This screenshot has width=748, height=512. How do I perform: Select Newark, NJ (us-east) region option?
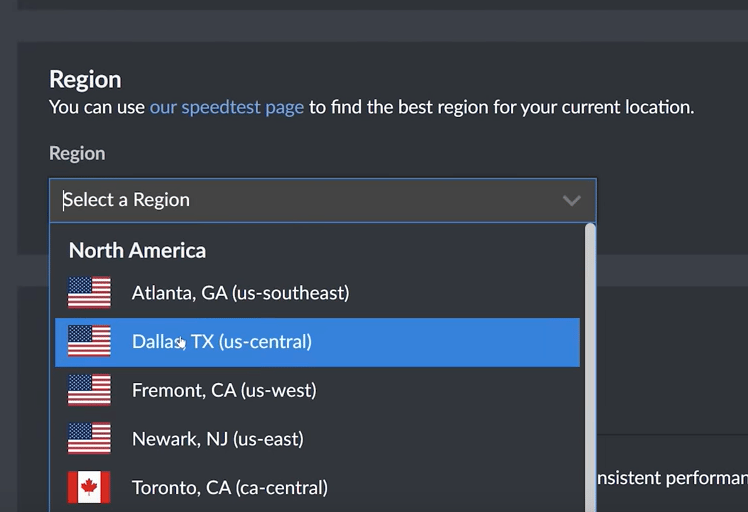click(x=217, y=439)
